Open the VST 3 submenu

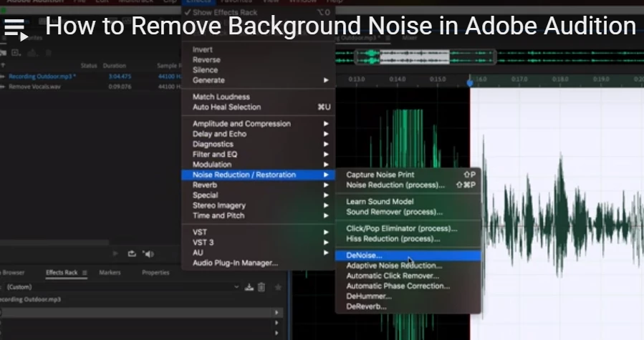point(258,242)
